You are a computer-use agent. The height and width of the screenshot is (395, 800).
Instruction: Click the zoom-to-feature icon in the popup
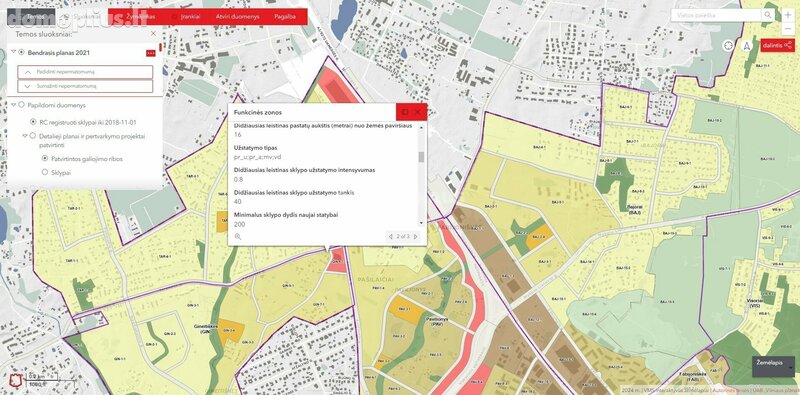(238, 236)
